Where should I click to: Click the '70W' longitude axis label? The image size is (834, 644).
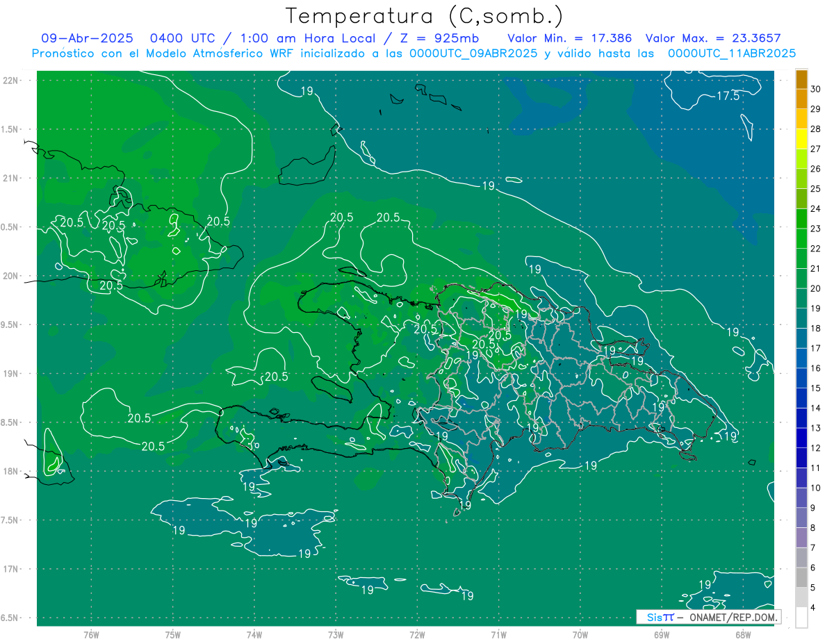580,634
